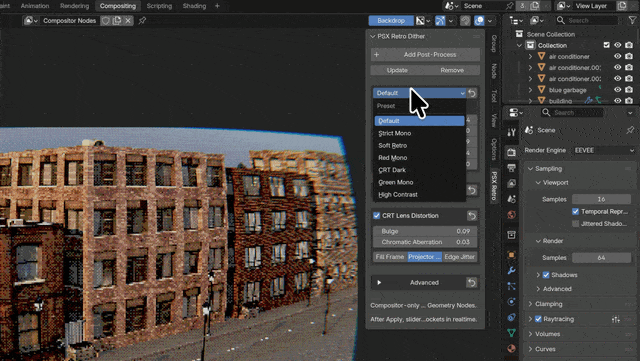Expand the blue garbage tree item
This screenshot has height=361, width=640.
click(531, 90)
